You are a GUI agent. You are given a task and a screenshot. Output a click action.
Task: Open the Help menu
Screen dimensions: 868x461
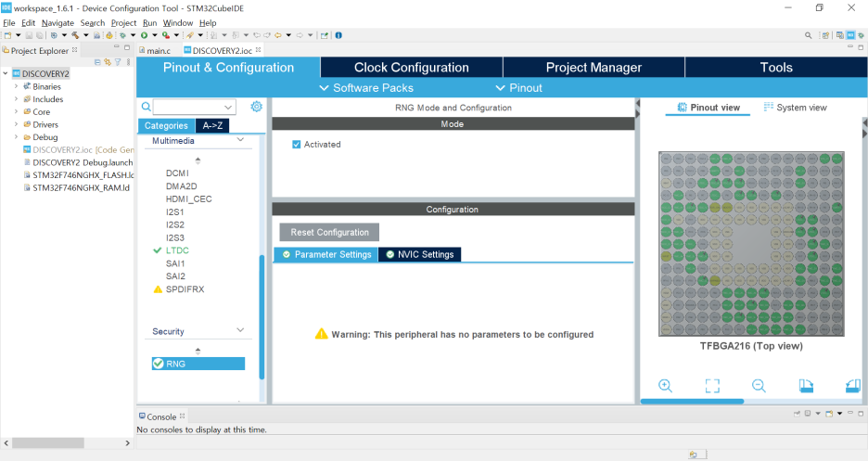pos(208,22)
